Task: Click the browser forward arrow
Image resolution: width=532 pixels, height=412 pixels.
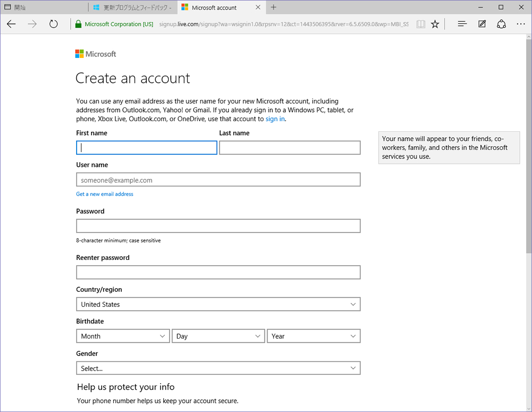Action: (32, 24)
